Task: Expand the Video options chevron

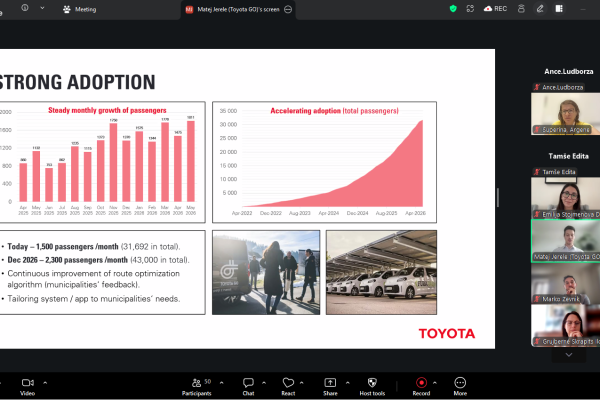Action: [x=45, y=382]
